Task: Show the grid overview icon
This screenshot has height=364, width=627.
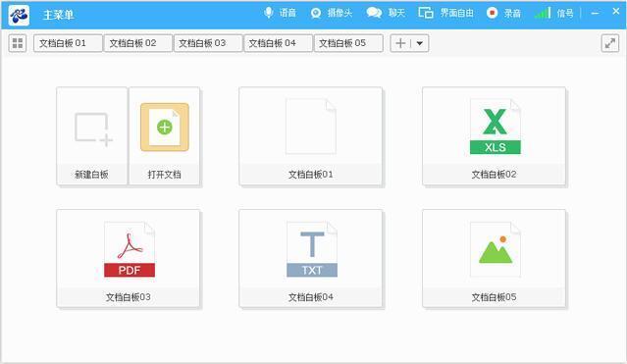Action: pyautogui.click(x=18, y=43)
